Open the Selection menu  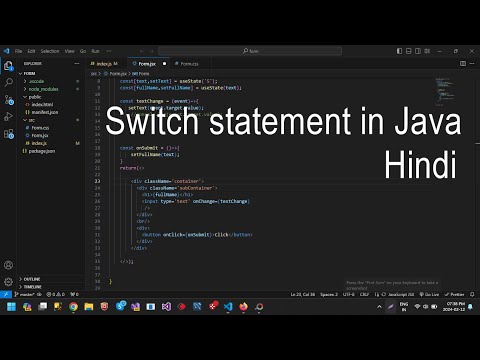point(50,51)
